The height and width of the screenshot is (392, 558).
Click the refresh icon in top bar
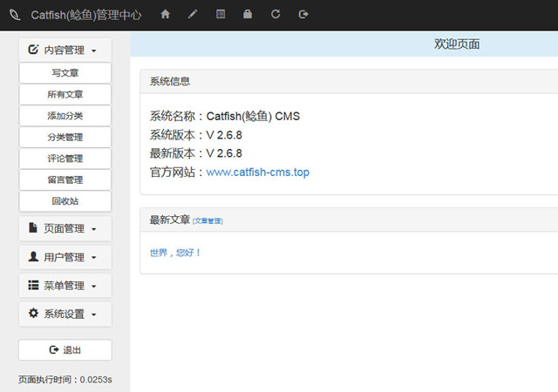(276, 15)
